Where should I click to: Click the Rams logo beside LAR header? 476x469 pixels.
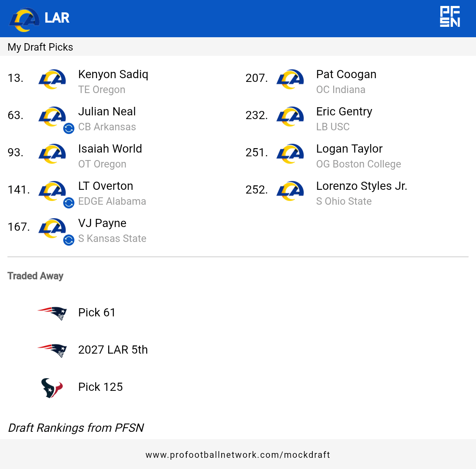25,19
